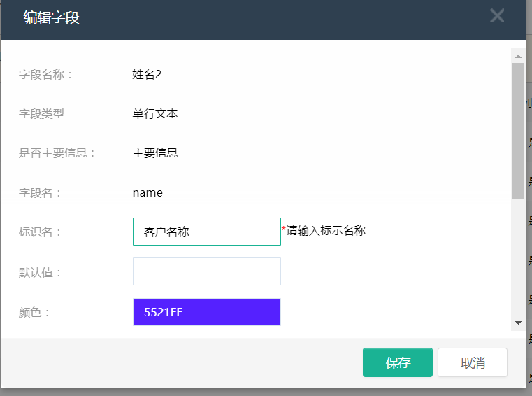
Task: Click the 字段名称： label
Action: click(45, 74)
